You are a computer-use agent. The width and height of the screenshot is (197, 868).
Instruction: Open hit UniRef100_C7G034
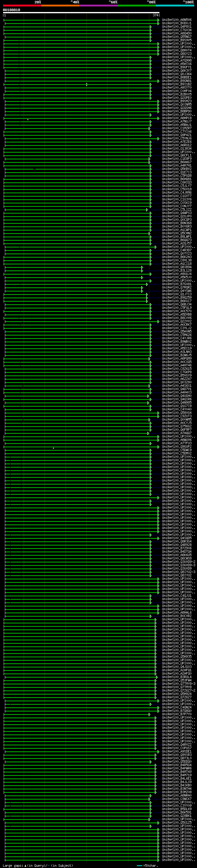177,30
